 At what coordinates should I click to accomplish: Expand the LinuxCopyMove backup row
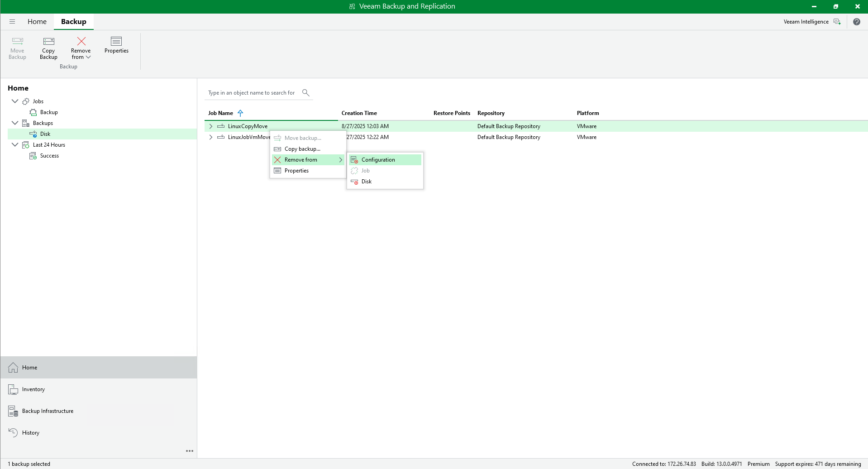pos(211,126)
